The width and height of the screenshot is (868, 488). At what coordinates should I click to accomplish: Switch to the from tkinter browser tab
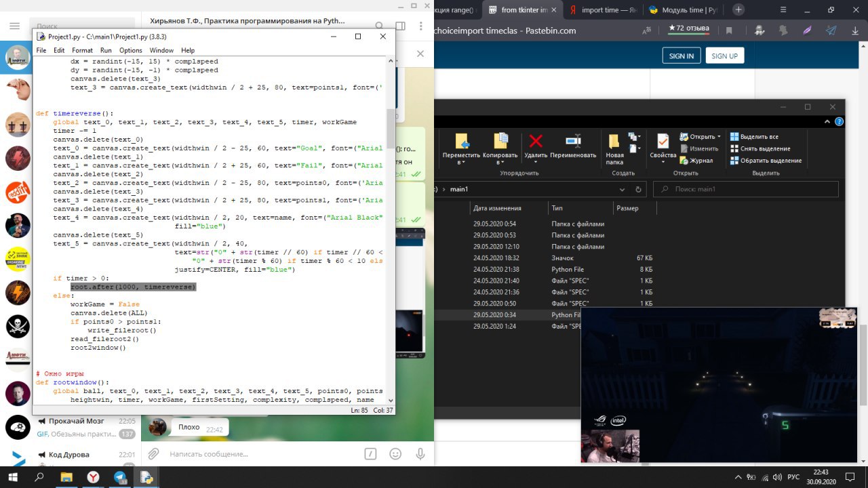(x=522, y=10)
